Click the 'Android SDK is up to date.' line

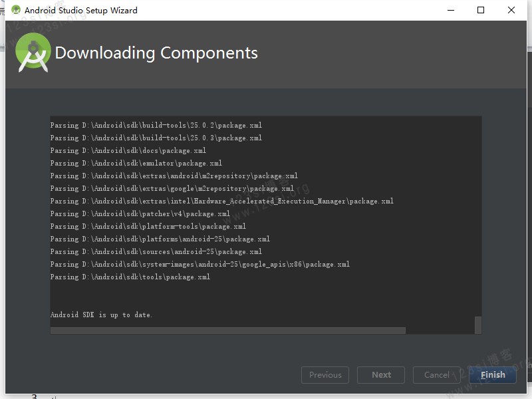101,315
